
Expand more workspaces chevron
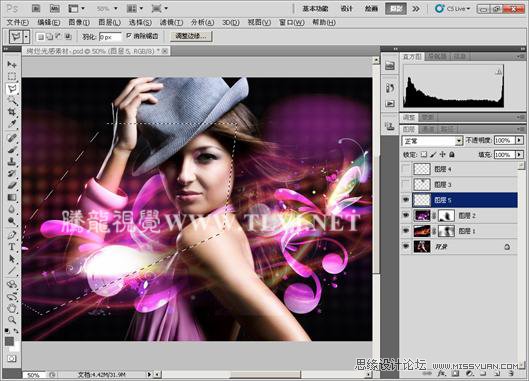click(x=416, y=9)
